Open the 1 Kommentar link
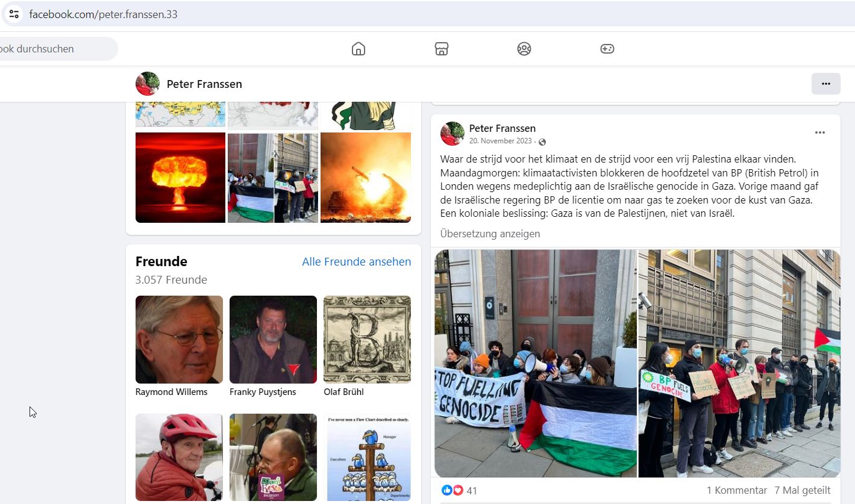 tap(737, 490)
